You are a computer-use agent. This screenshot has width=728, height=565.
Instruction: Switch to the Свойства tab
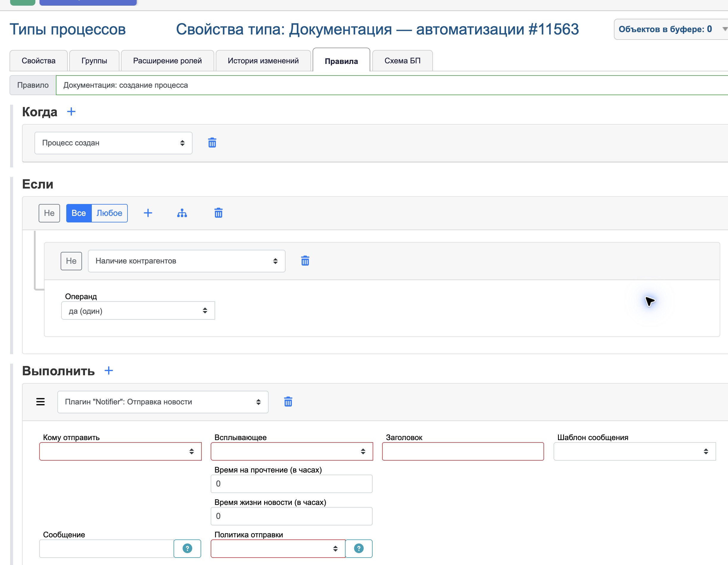39,61
